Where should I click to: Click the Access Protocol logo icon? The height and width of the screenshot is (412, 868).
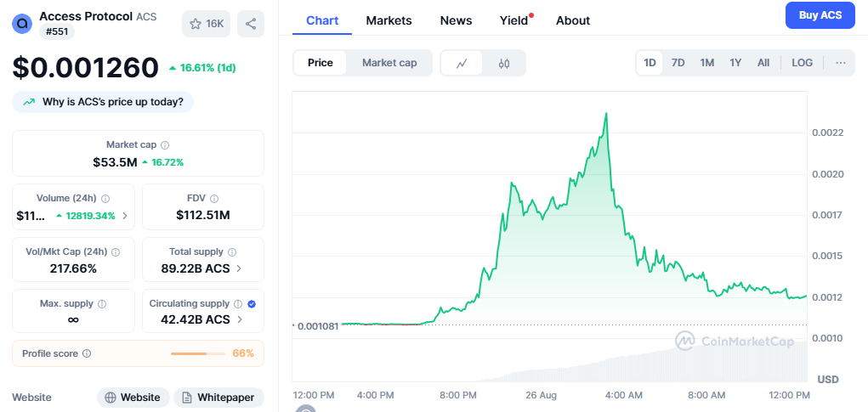coord(22,23)
